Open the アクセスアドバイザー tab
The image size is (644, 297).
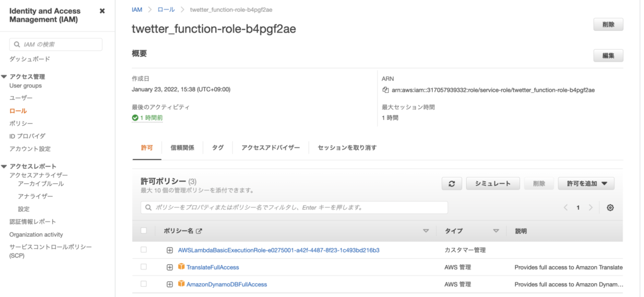(270, 148)
